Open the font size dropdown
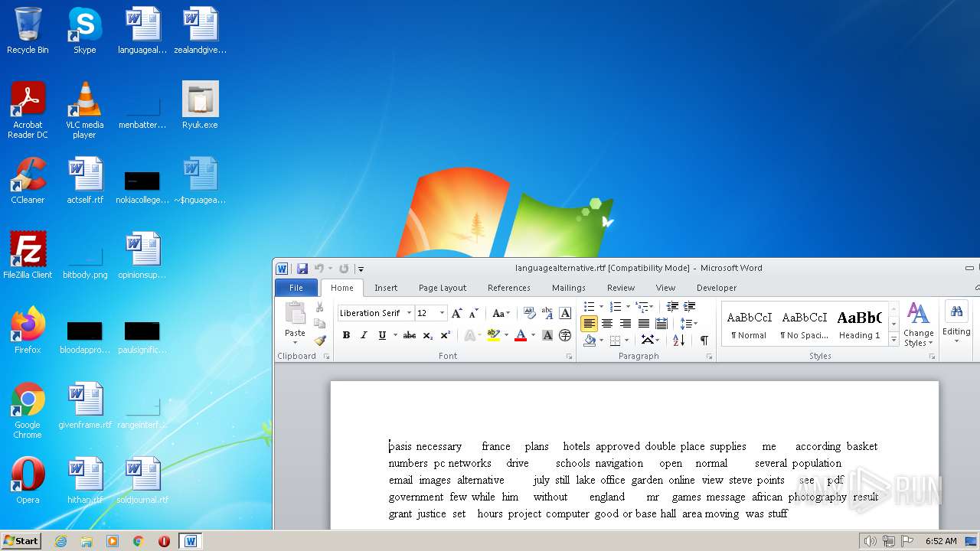 (442, 313)
